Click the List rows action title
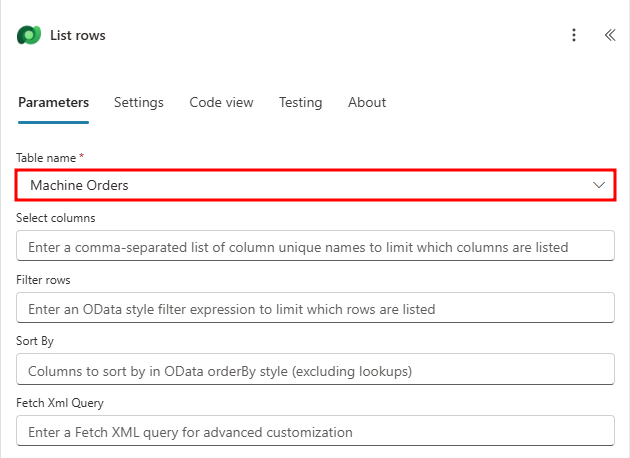Image resolution: width=630 pixels, height=458 pixels. 78,35
